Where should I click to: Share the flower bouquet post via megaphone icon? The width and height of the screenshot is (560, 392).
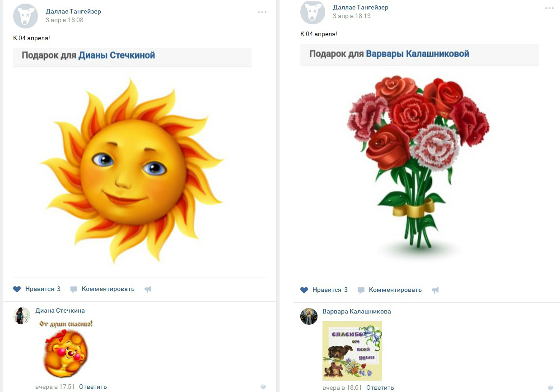point(435,291)
